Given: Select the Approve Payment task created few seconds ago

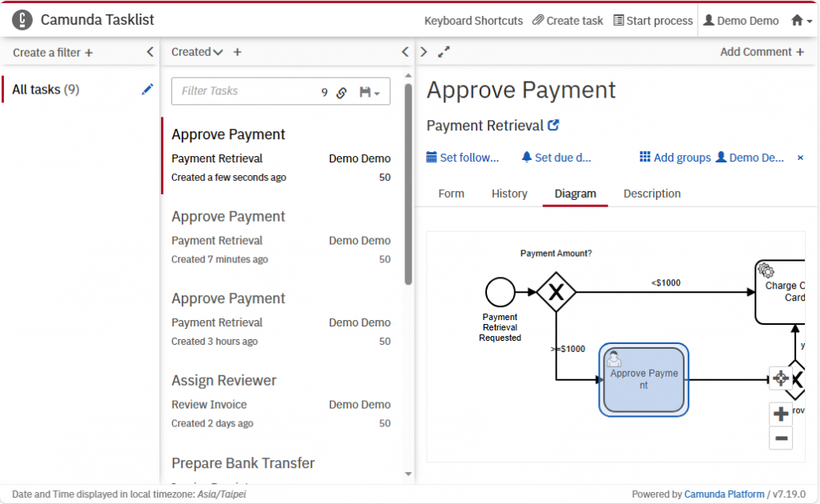Looking at the screenshot, I should (281, 156).
